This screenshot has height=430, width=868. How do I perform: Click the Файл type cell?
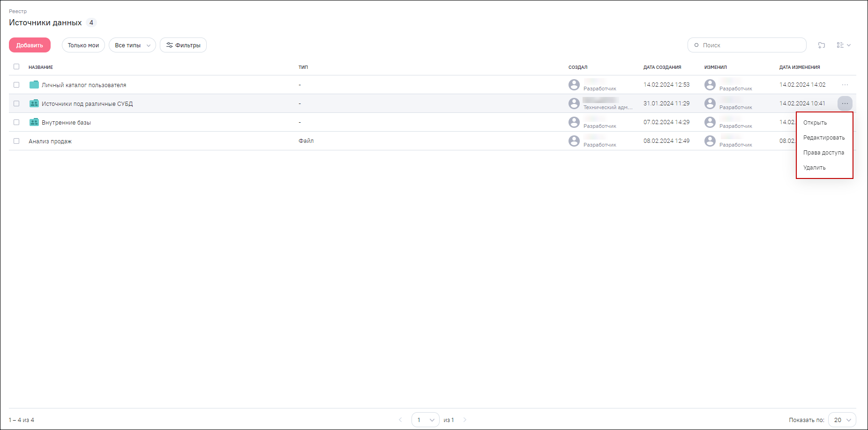(x=306, y=141)
